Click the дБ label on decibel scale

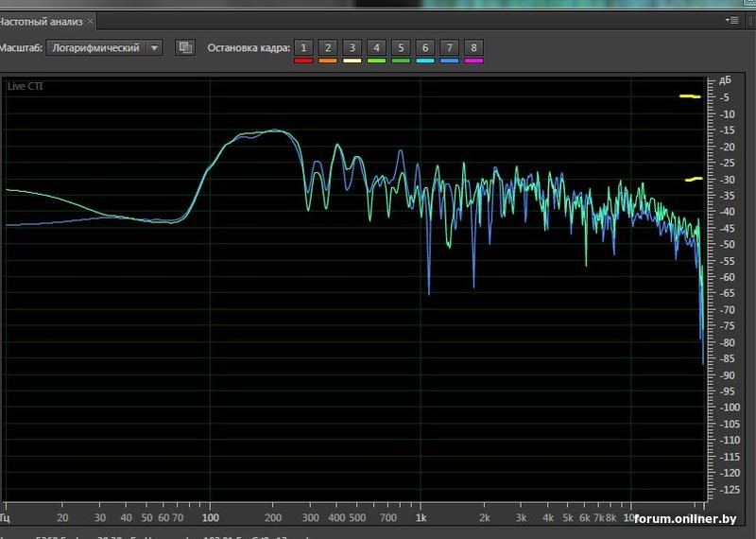click(x=725, y=80)
